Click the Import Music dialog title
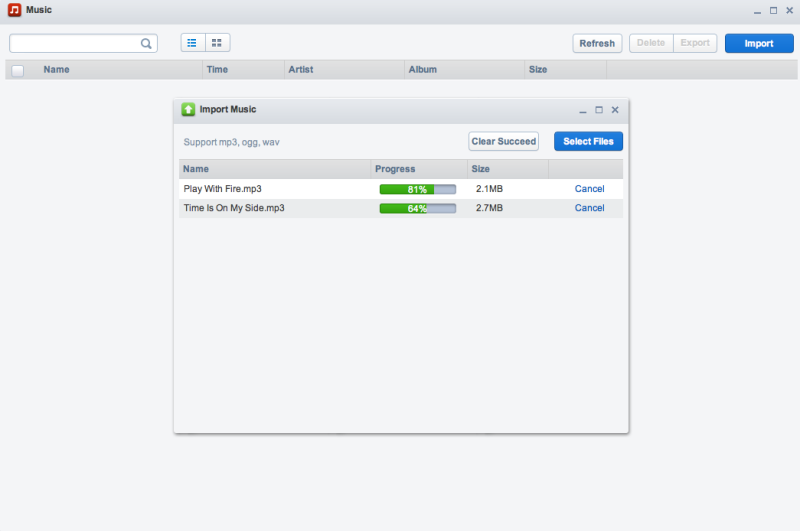The height and width of the screenshot is (531, 800). (x=228, y=109)
